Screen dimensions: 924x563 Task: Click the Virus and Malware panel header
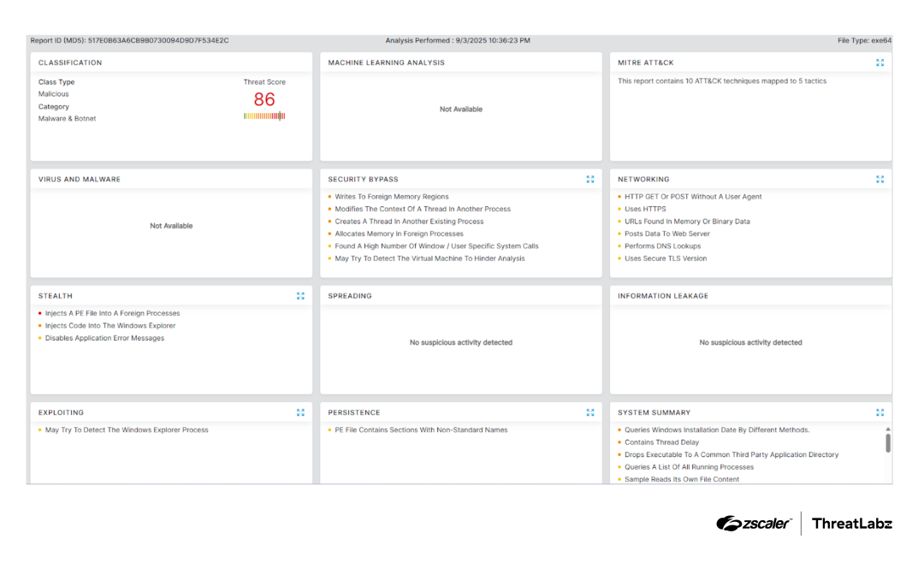pos(80,180)
